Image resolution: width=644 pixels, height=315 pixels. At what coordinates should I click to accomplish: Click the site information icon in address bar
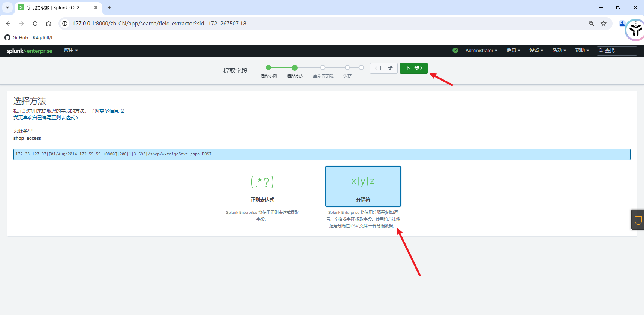[65, 24]
